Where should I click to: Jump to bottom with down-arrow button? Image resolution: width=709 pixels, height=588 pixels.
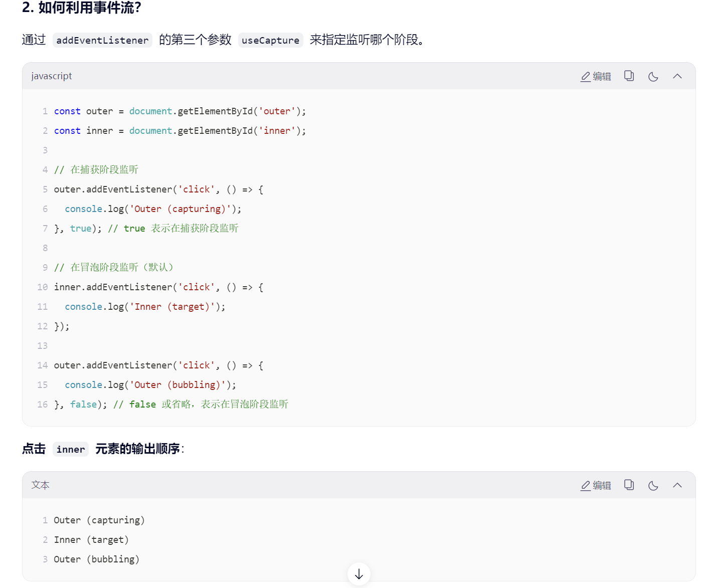click(359, 574)
